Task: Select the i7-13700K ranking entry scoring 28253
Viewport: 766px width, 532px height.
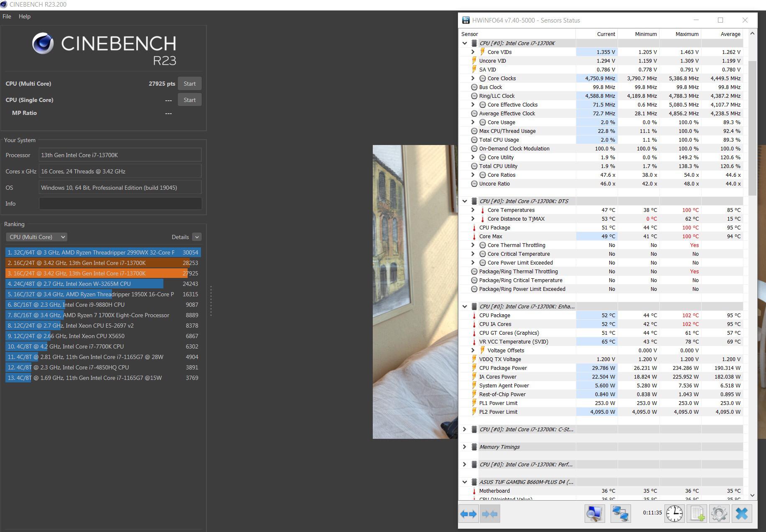Action: (x=103, y=263)
